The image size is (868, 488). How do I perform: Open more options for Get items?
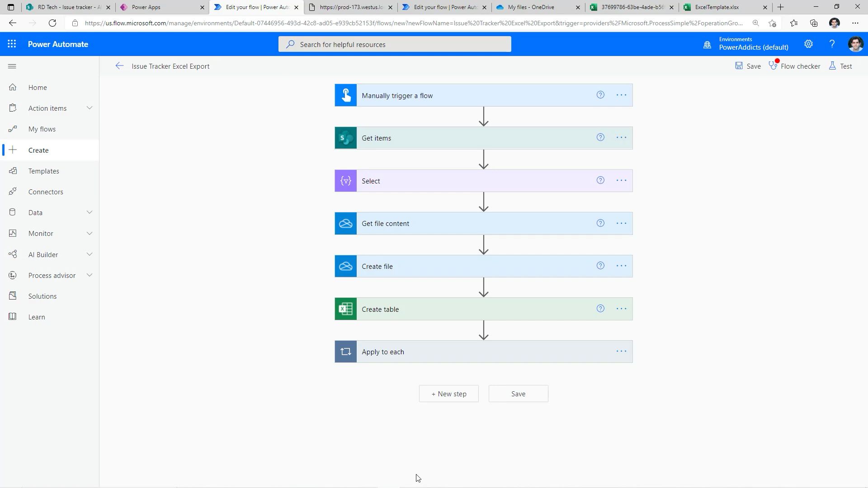pyautogui.click(x=622, y=137)
